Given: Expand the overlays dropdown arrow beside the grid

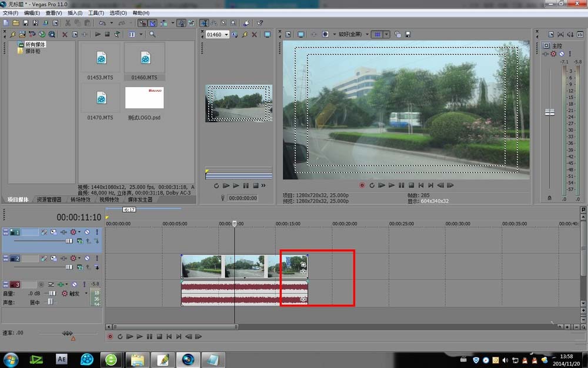Looking at the screenshot, I should point(386,34).
